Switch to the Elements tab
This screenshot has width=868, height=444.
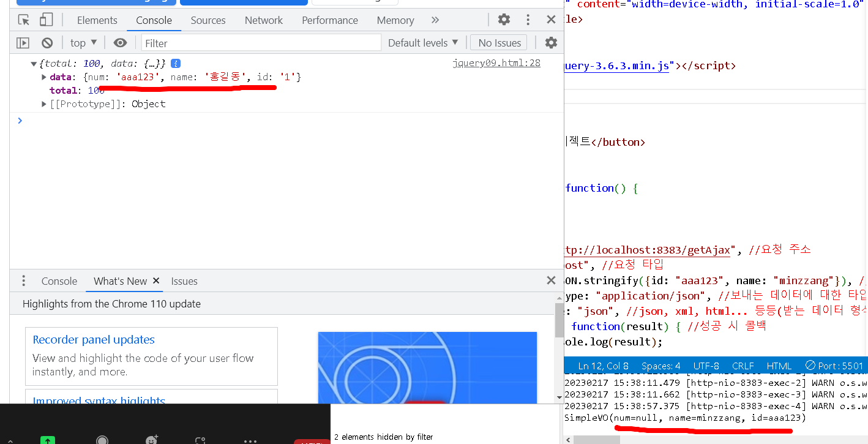tap(97, 20)
